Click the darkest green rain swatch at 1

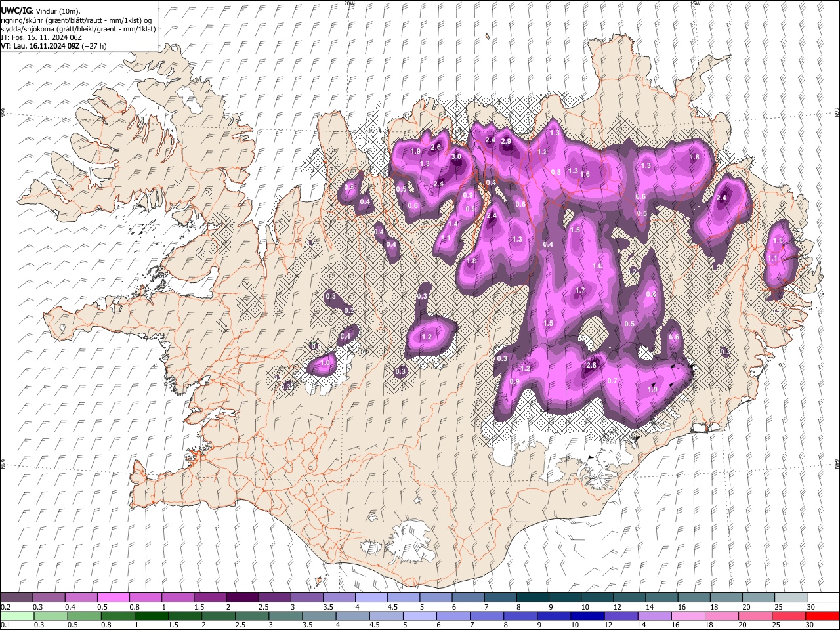[150, 616]
